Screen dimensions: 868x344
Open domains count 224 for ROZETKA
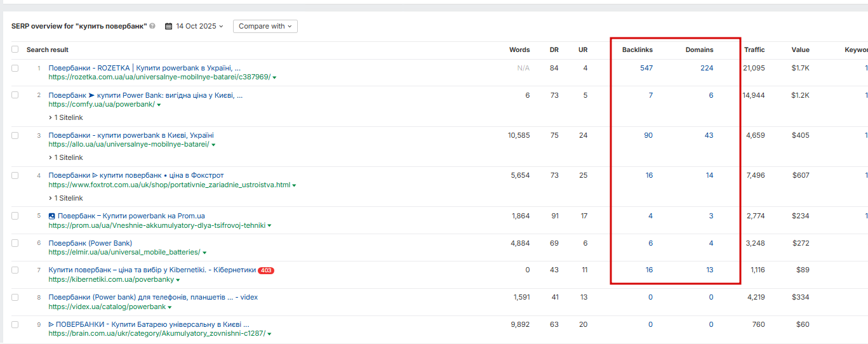coord(707,68)
